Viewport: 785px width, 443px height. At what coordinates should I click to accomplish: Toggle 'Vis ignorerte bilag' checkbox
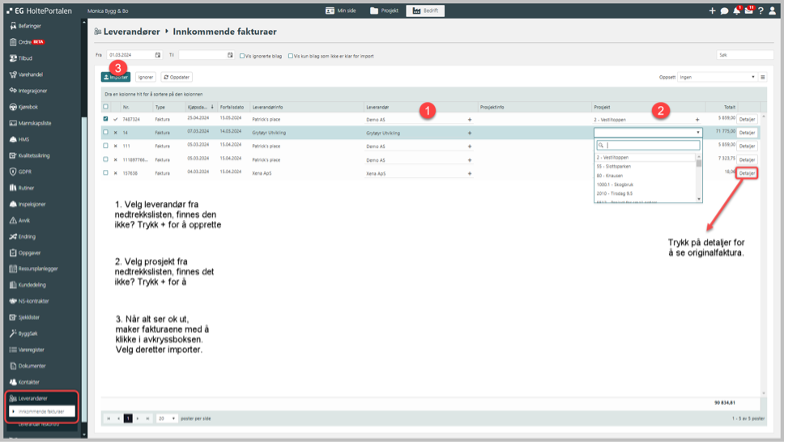[x=243, y=55]
